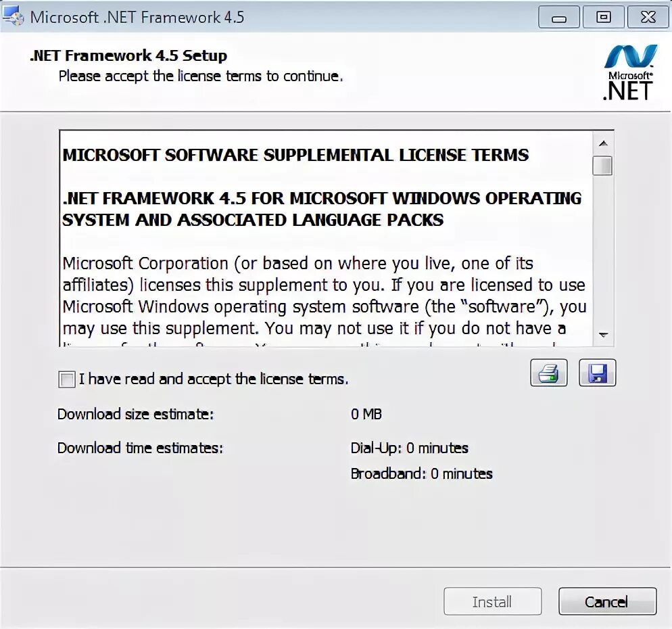Click the license scrollbar thumb
672x629 pixels.
tap(602, 166)
